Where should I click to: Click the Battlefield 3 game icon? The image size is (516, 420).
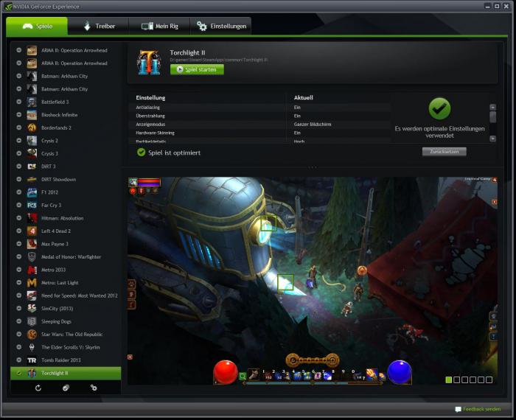pyautogui.click(x=32, y=102)
